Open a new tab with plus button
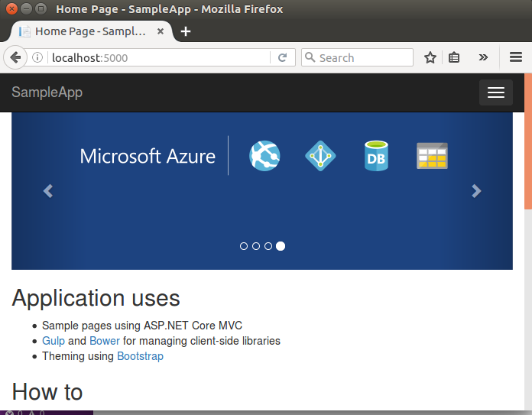 point(186,31)
